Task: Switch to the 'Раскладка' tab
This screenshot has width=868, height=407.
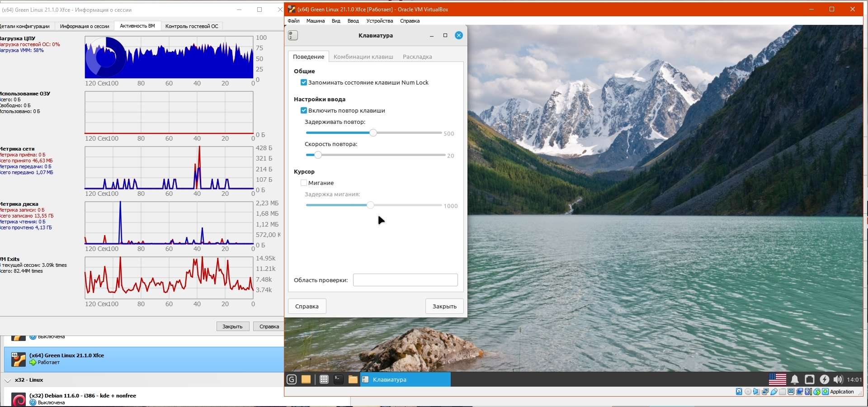Action: 417,57
